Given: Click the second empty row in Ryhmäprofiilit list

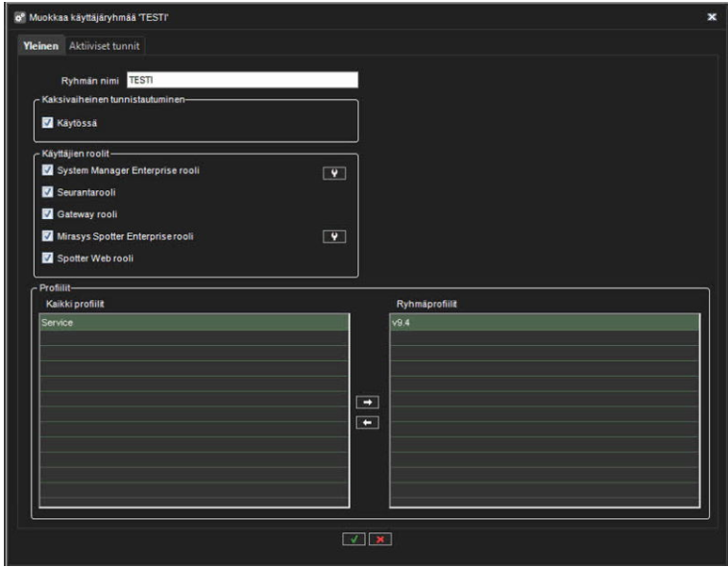Looking at the screenshot, I should pyautogui.click(x=544, y=353).
